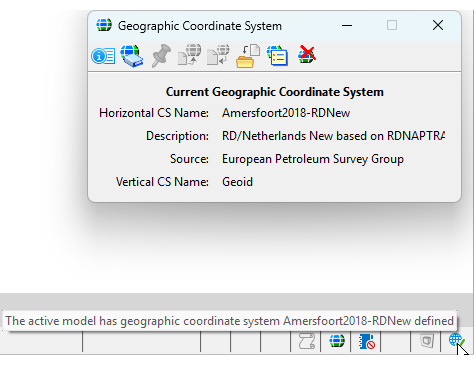474x365 pixels.
Task: Click the blue notebook with prohibition sign
Action: click(x=367, y=342)
